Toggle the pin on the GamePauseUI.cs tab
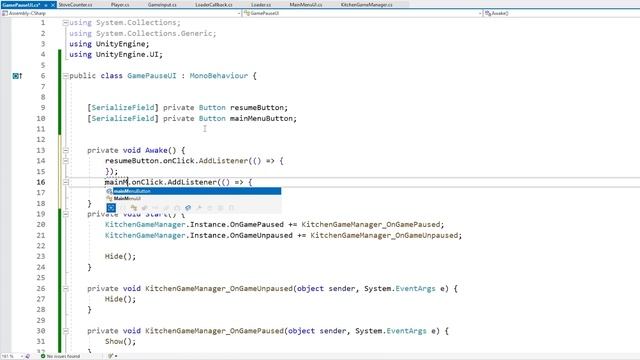 click(x=46, y=5)
